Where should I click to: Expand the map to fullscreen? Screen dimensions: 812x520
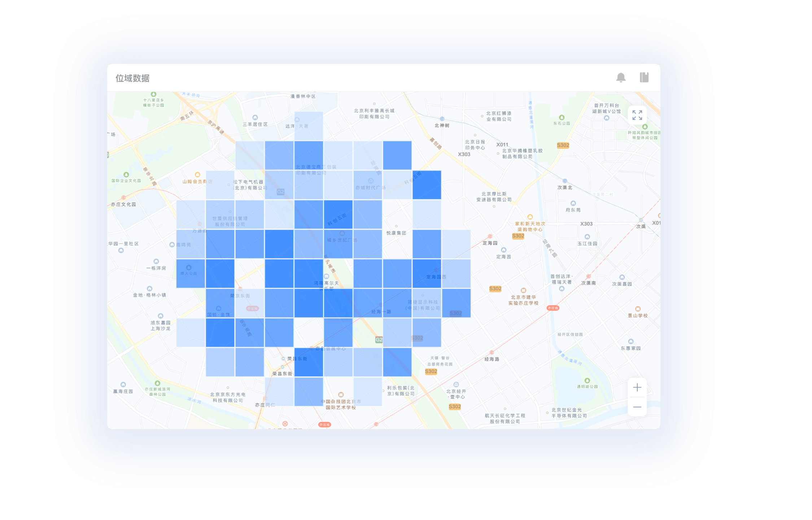pos(637,115)
